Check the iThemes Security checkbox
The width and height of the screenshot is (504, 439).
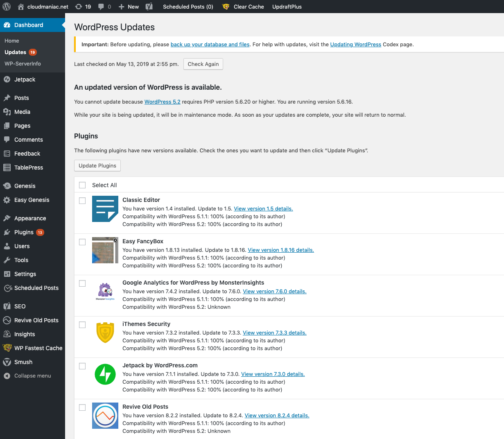(82, 325)
